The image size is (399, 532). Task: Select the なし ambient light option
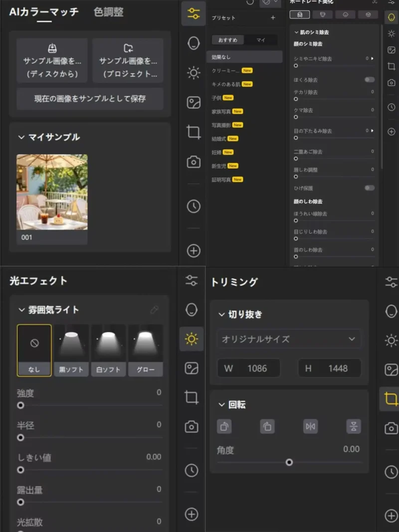click(34, 350)
